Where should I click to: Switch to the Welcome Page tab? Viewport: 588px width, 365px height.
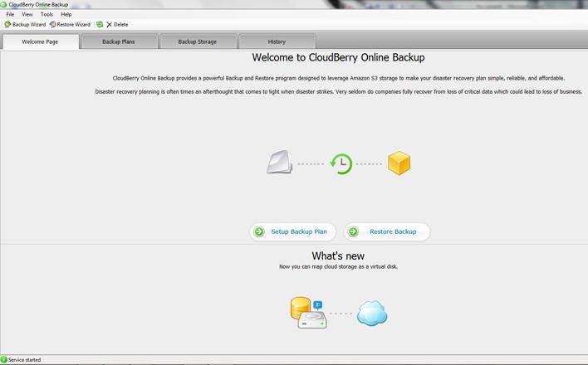[x=40, y=41]
